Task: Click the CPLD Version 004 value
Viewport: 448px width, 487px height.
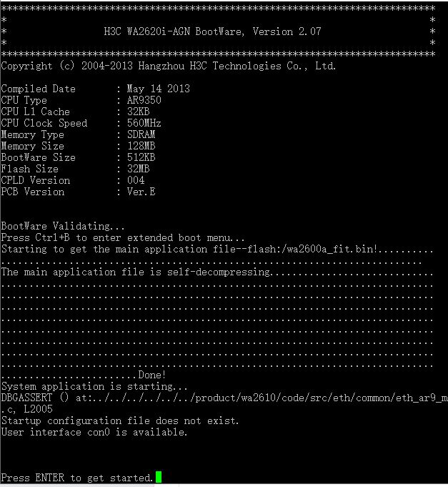Action: pos(136,180)
